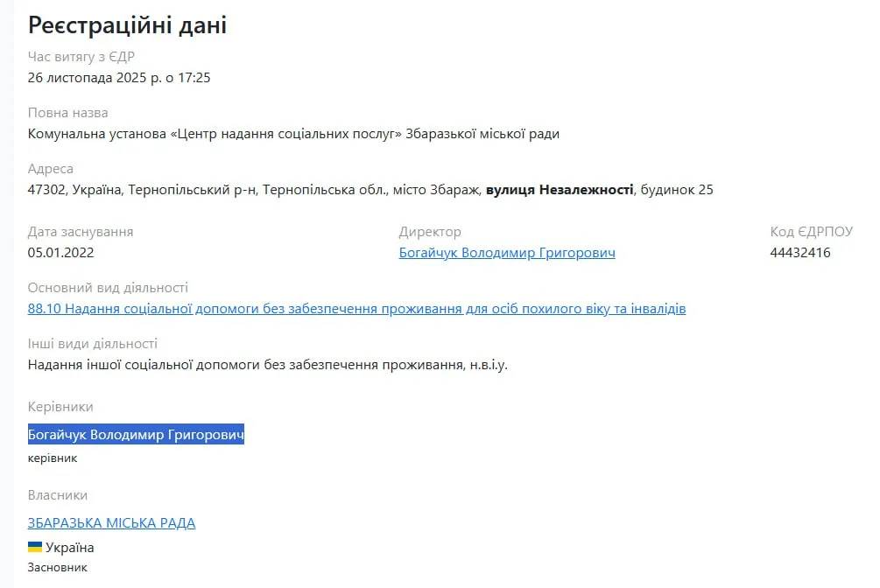Click the founding date 05.01.2022
880x588 pixels.
point(60,253)
